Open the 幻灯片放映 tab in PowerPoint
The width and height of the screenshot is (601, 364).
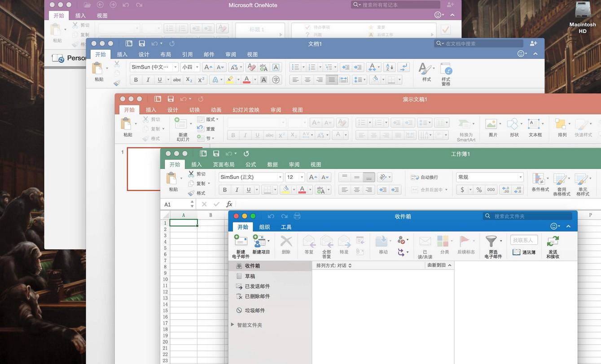(246, 110)
